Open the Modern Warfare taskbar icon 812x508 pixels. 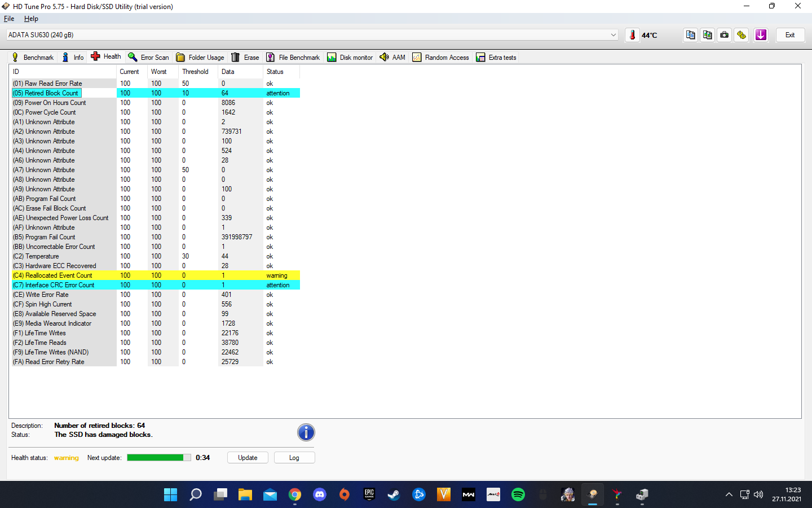(468, 495)
